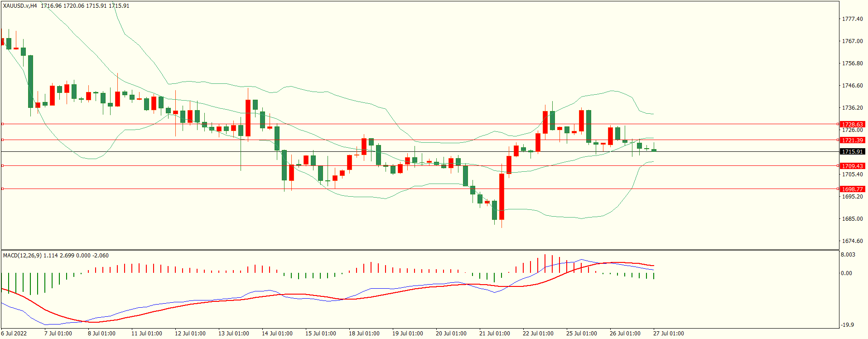Image resolution: width=868 pixels, height=339 pixels.
Task: Select left handle of the 1698.77 line
Action: pyautogui.click(x=2, y=189)
